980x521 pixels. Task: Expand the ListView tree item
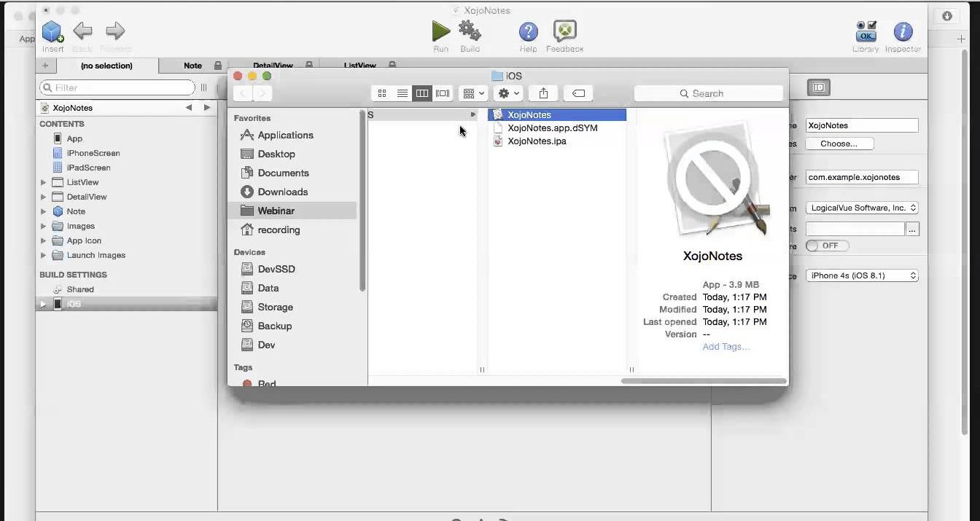44,182
